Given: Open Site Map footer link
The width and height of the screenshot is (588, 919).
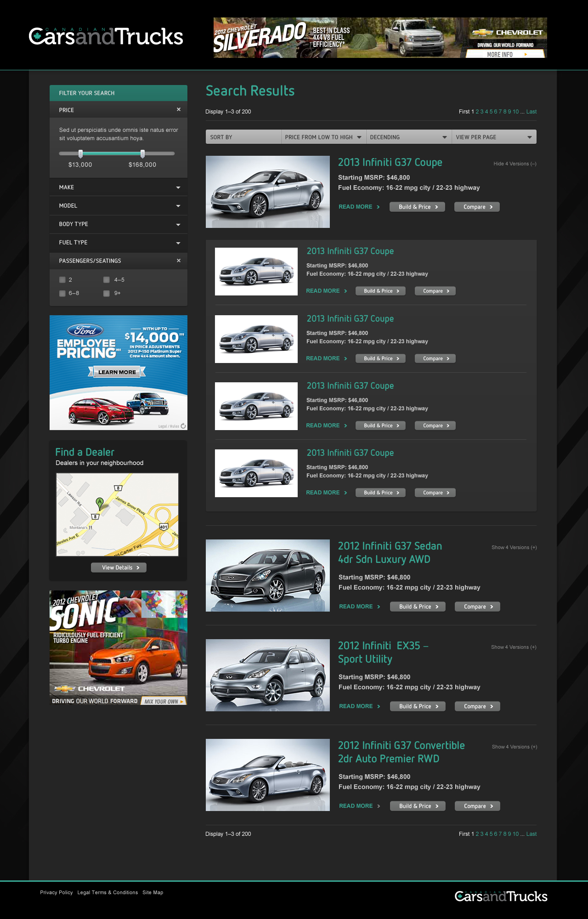Looking at the screenshot, I should 153,892.
